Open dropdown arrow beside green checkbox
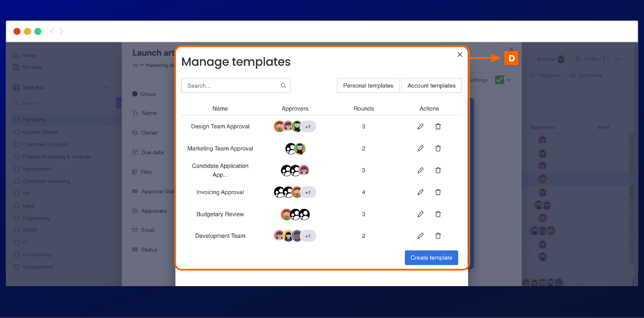The width and height of the screenshot is (644, 318). point(509,80)
